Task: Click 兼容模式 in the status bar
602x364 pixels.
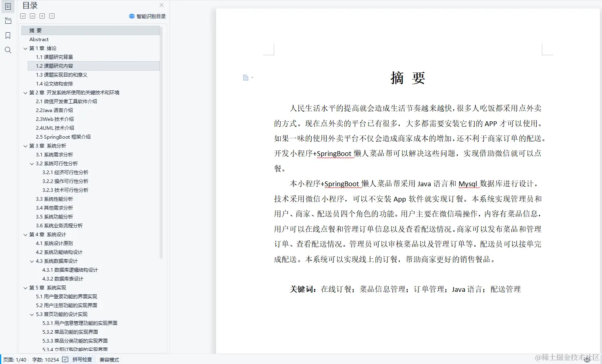Action: [x=109, y=360]
